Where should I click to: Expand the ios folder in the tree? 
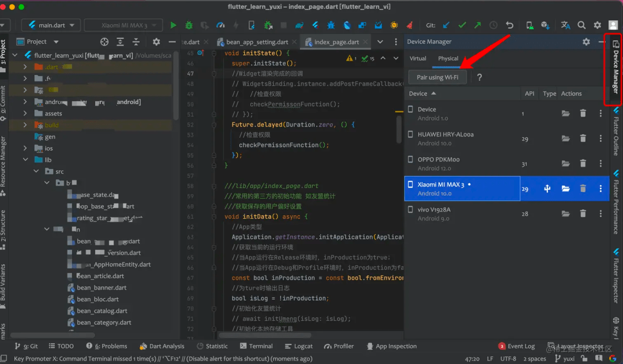pyautogui.click(x=25, y=148)
